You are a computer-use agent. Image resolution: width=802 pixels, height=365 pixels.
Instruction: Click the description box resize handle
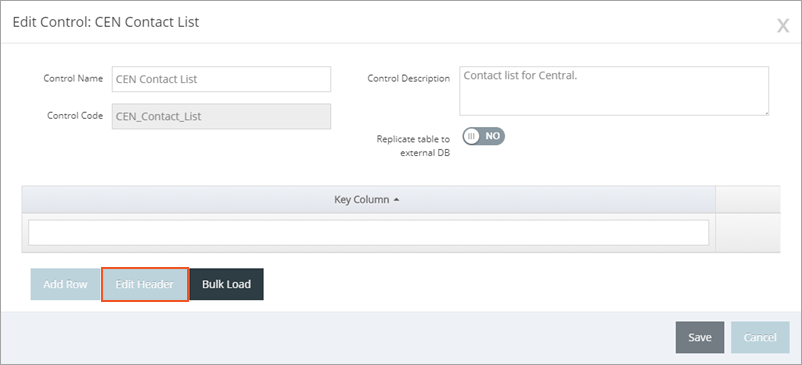point(766,112)
